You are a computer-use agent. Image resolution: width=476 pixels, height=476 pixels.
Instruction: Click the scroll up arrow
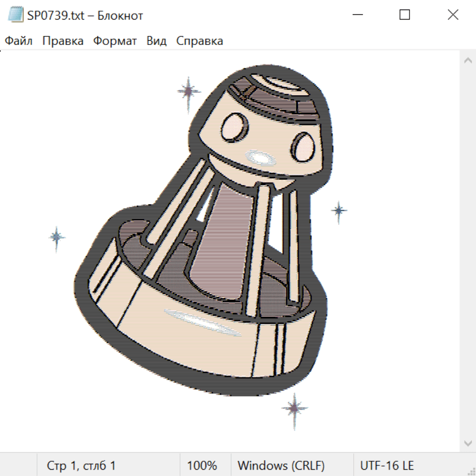468,60
